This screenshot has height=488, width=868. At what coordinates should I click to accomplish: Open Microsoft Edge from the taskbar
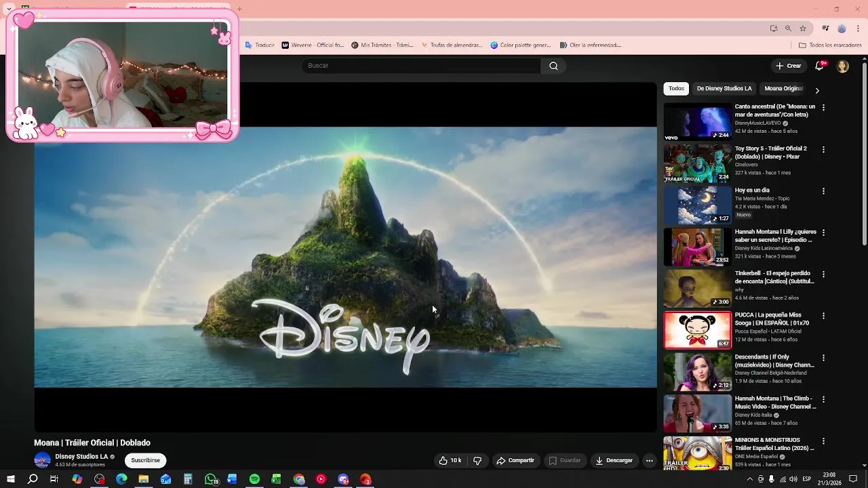click(121, 479)
